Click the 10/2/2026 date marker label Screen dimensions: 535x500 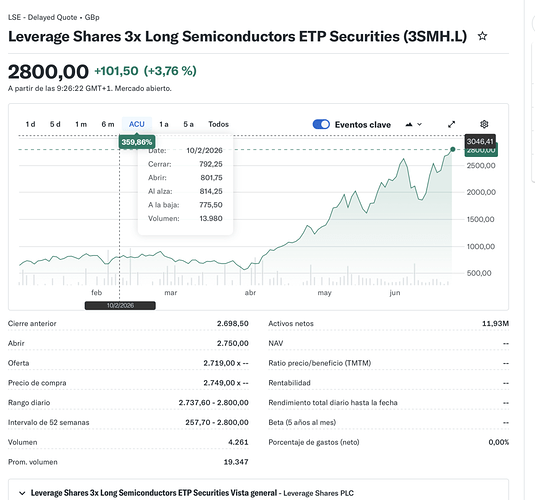coord(120,305)
